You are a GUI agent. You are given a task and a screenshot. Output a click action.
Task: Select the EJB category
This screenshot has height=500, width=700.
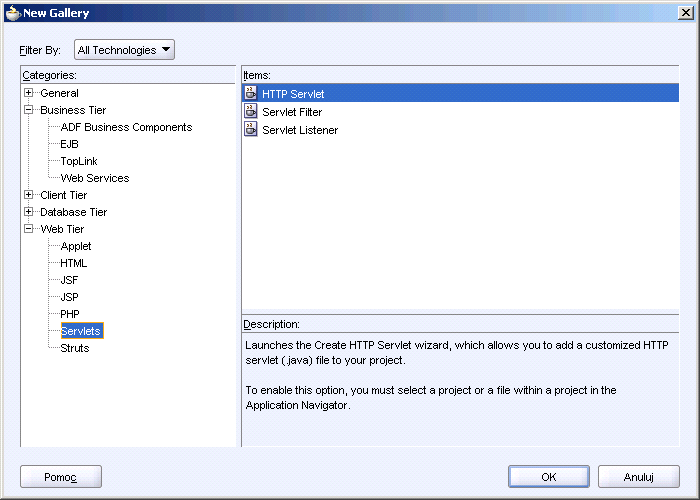69,144
